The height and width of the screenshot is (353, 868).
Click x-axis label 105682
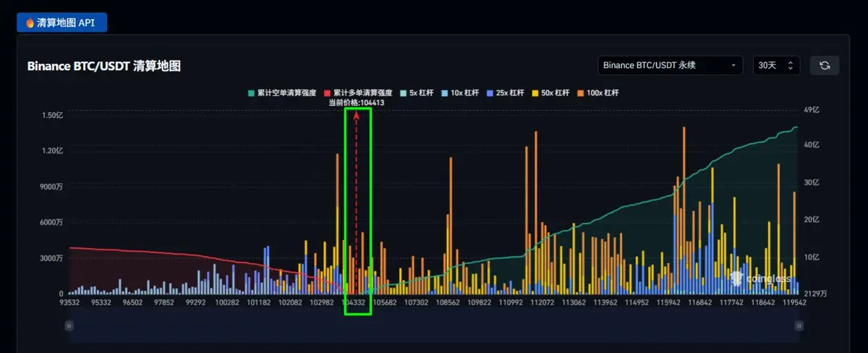tap(385, 303)
